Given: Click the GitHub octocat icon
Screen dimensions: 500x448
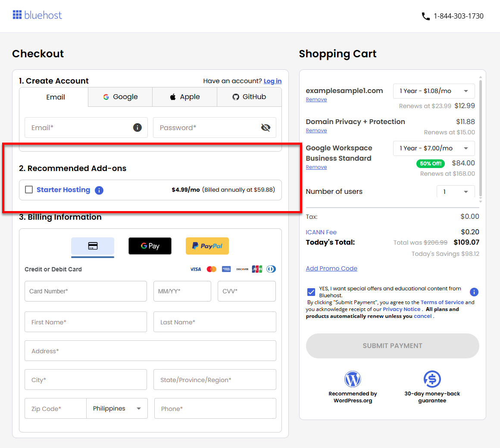Looking at the screenshot, I should click(236, 97).
